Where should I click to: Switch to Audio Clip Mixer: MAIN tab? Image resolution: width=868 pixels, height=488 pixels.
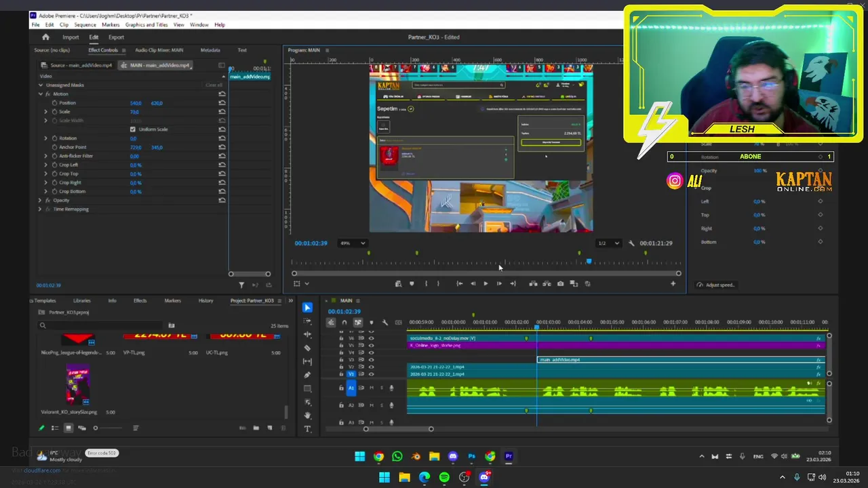(x=159, y=50)
